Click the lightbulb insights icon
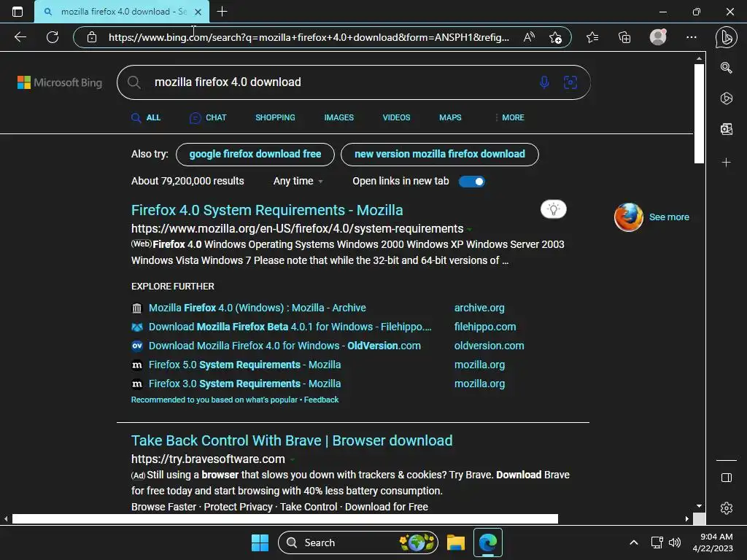This screenshot has height=560, width=747. pos(553,209)
